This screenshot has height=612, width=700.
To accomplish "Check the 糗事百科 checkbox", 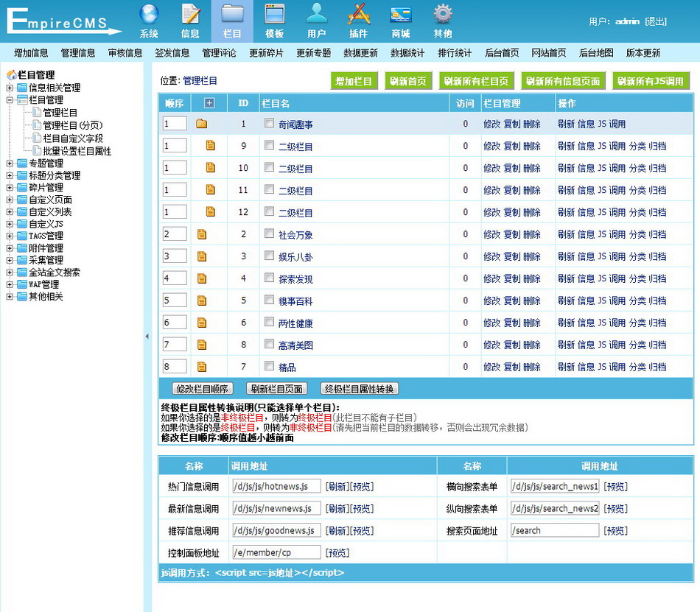I will (269, 299).
